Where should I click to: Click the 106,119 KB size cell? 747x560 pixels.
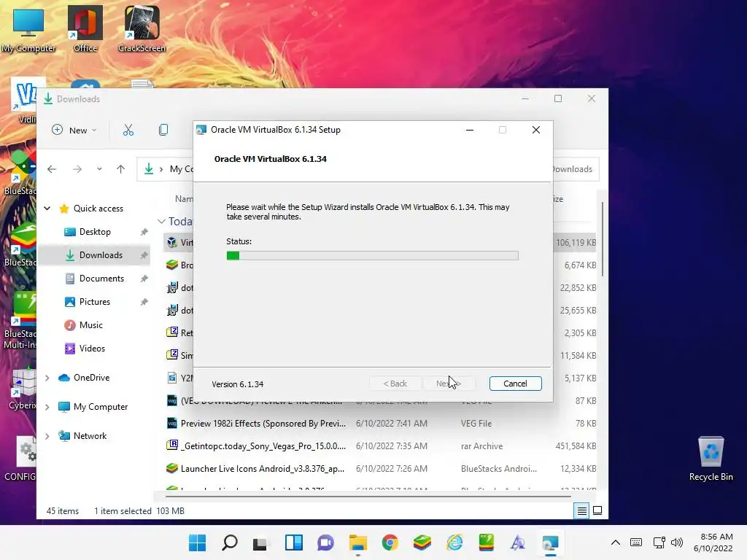pyautogui.click(x=576, y=242)
